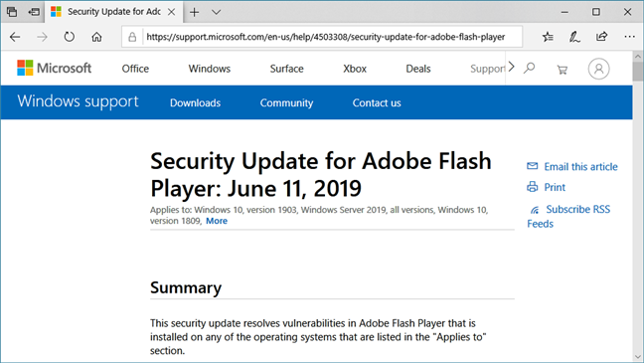Add notes with pen icon
644x363 pixels.
pos(574,37)
